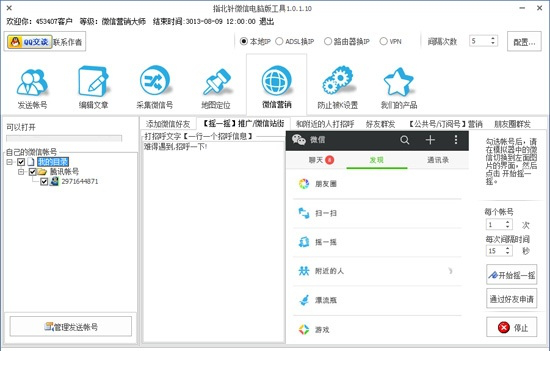Toggle the 2971644871 account checkbox
The height and width of the screenshot is (365, 550).
[x=44, y=181]
